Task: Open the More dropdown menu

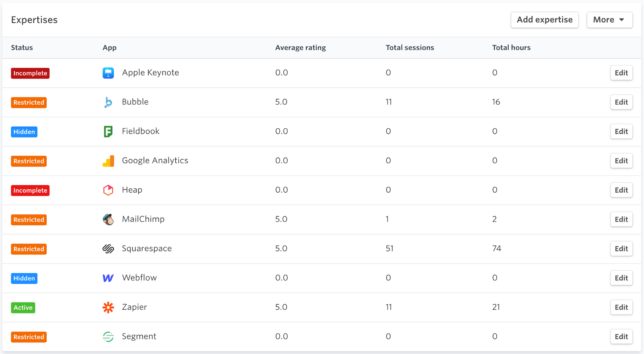Action: point(609,20)
